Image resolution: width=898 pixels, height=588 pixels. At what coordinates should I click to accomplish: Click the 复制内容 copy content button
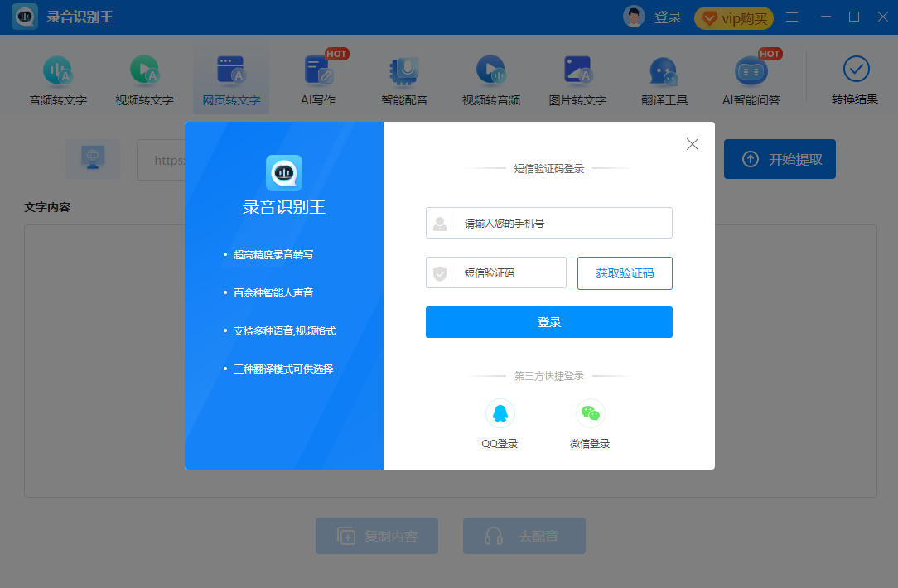point(377,536)
